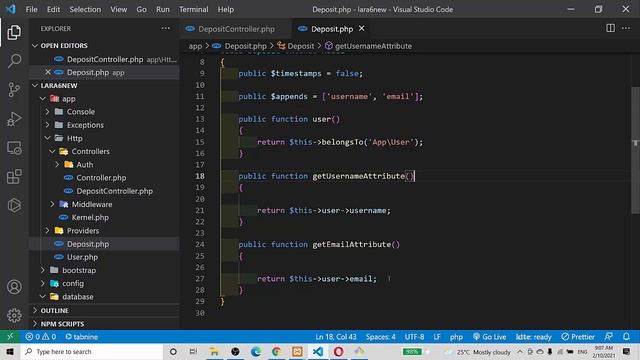Open notifications bell in status bar
This screenshot has width=640, height=360.
point(626,337)
